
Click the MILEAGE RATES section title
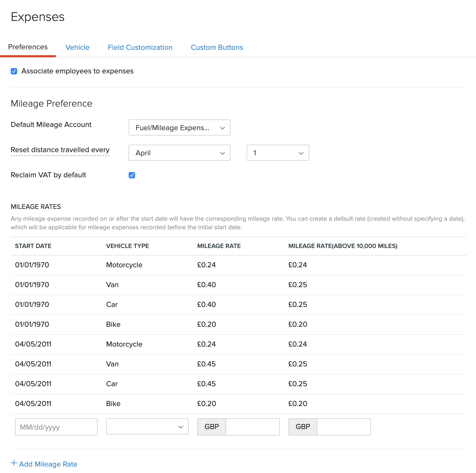pos(36,207)
